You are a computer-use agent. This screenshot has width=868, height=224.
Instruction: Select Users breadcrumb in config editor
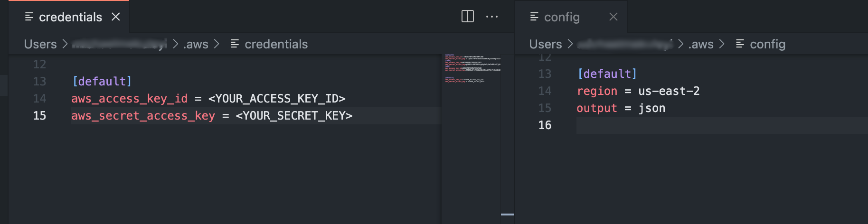546,44
